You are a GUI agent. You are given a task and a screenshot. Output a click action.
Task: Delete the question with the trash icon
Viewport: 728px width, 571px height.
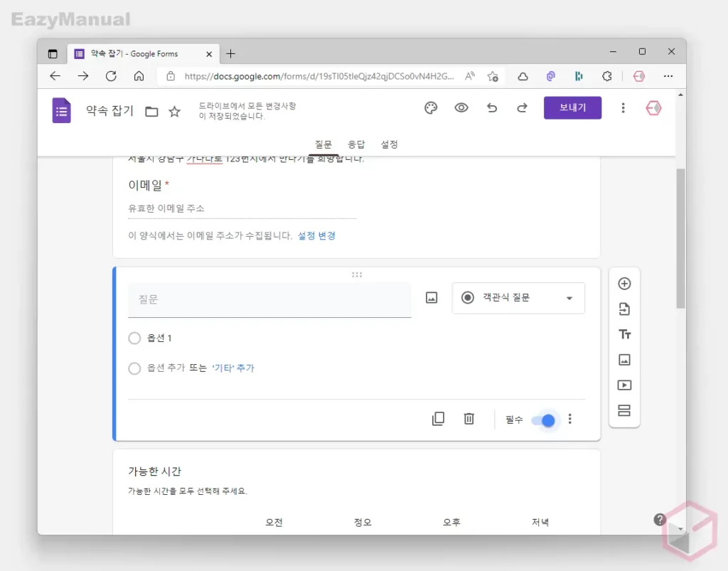[469, 419]
